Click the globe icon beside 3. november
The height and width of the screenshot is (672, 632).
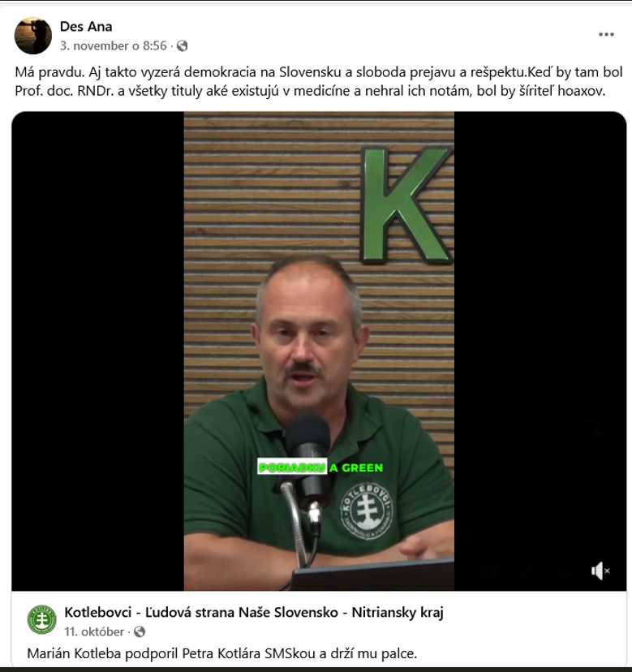[x=182, y=46]
